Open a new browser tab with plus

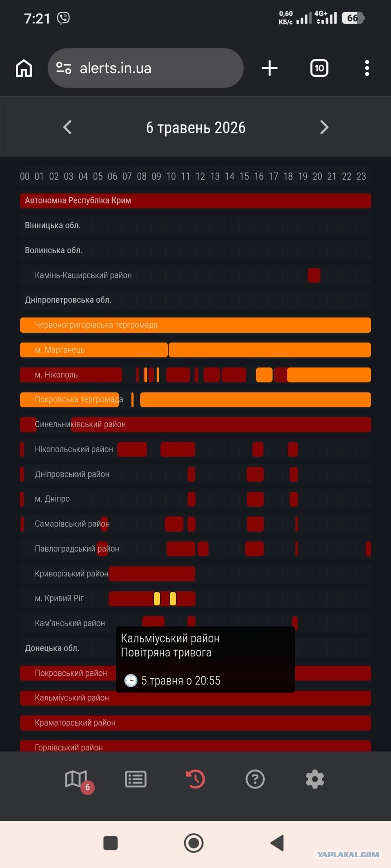coord(270,68)
